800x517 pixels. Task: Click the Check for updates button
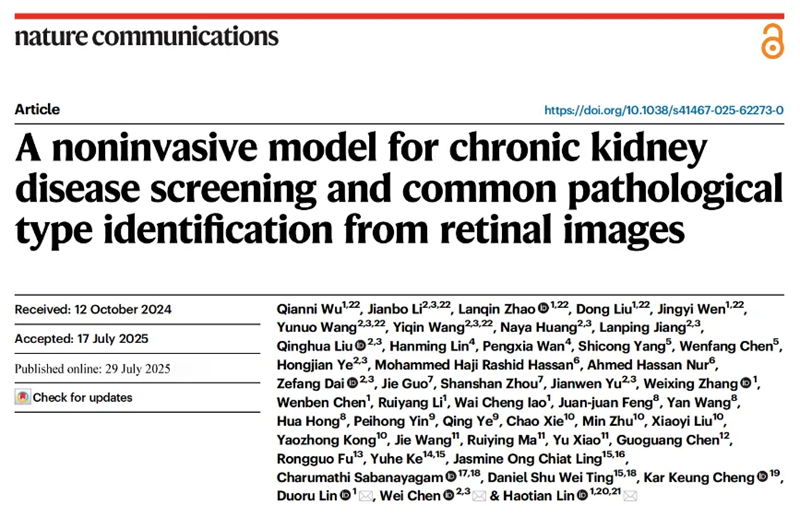pyautogui.click(x=74, y=397)
